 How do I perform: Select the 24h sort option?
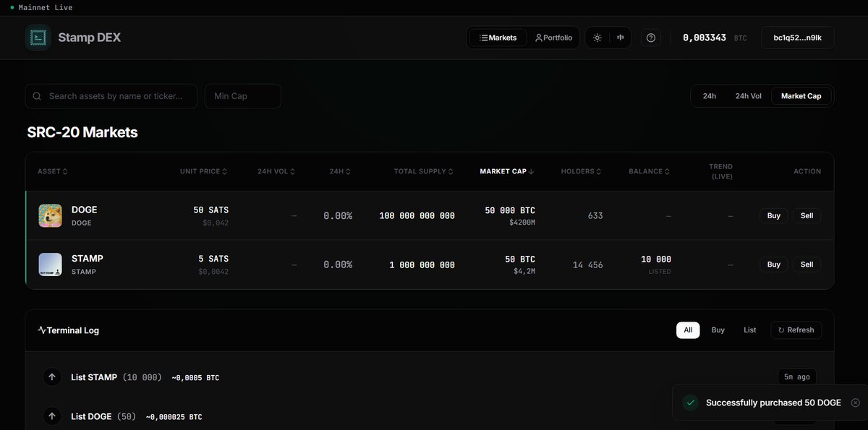pyautogui.click(x=710, y=96)
